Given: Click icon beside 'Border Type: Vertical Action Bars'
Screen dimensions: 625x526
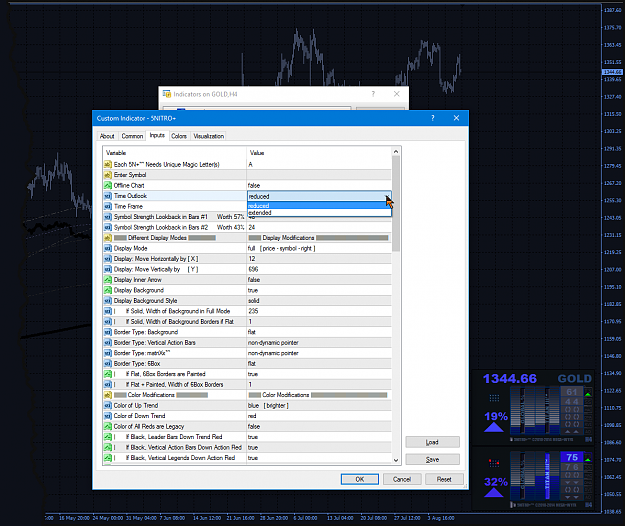Looking at the screenshot, I should [108, 343].
